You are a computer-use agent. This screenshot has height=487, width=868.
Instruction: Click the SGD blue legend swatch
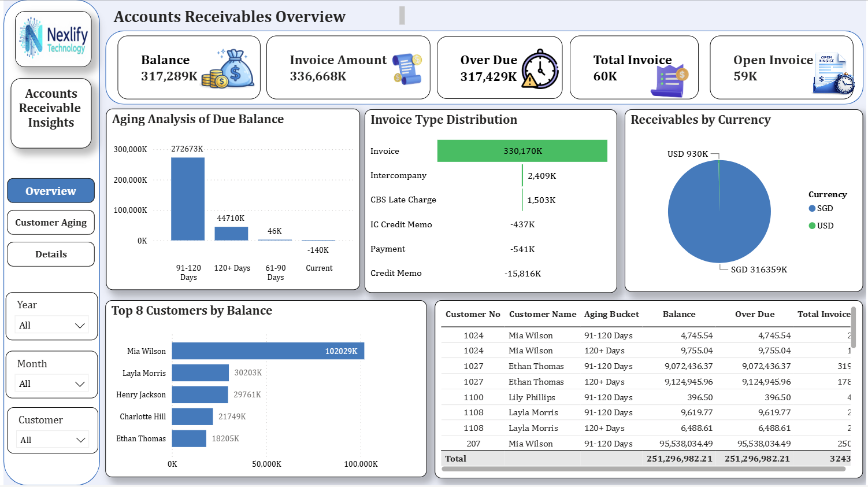812,208
